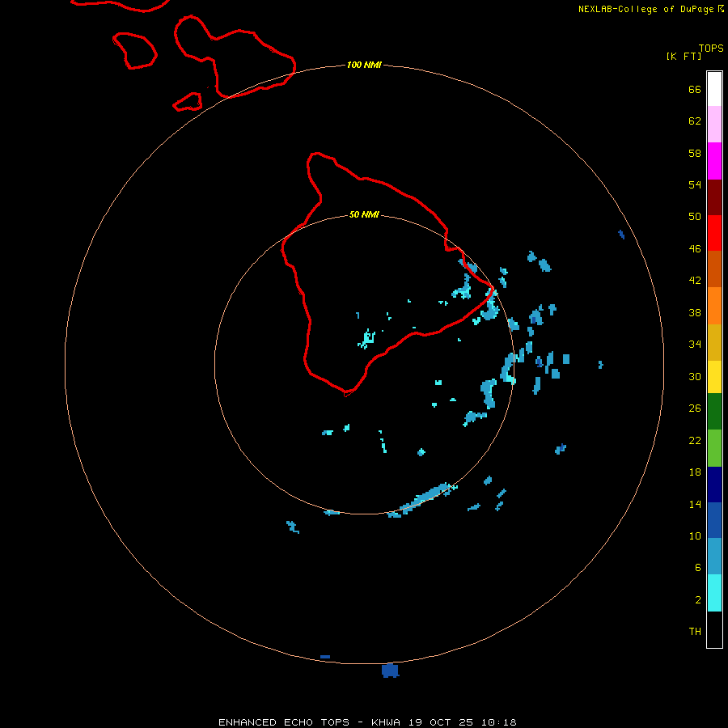Click the 'TH' legend label

pyautogui.click(x=695, y=632)
